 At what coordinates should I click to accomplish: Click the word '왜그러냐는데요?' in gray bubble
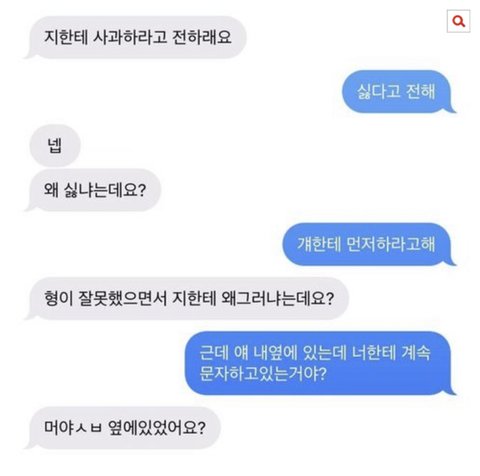(277, 298)
